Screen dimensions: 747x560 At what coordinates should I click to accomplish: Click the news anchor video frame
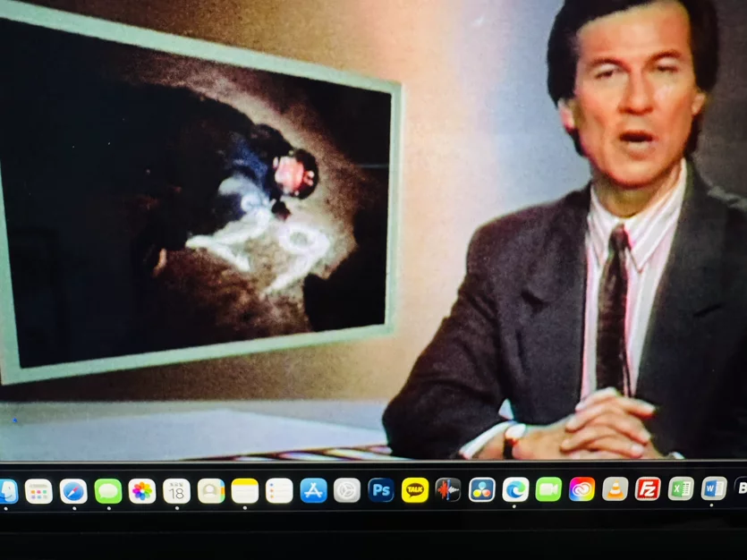374,230
